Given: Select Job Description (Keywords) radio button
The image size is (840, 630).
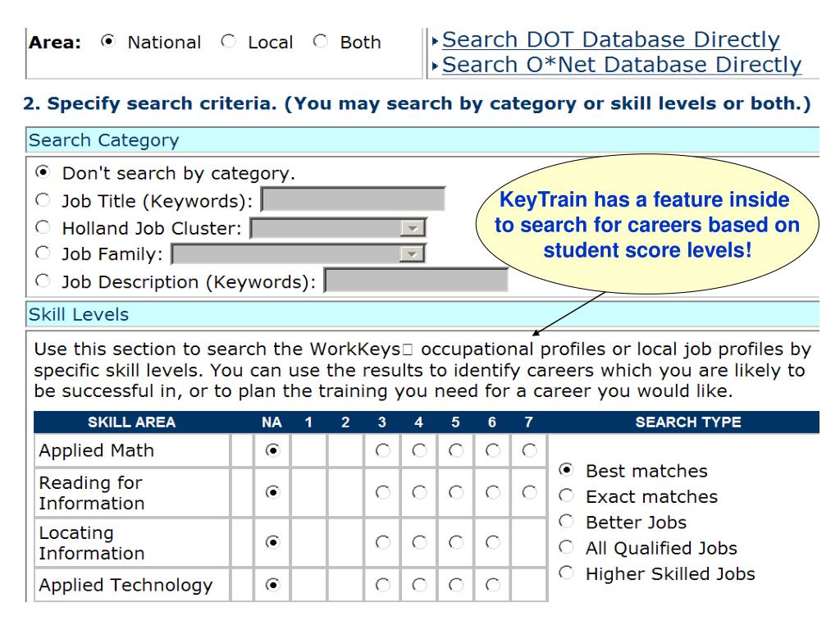Looking at the screenshot, I should click(43, 281).
